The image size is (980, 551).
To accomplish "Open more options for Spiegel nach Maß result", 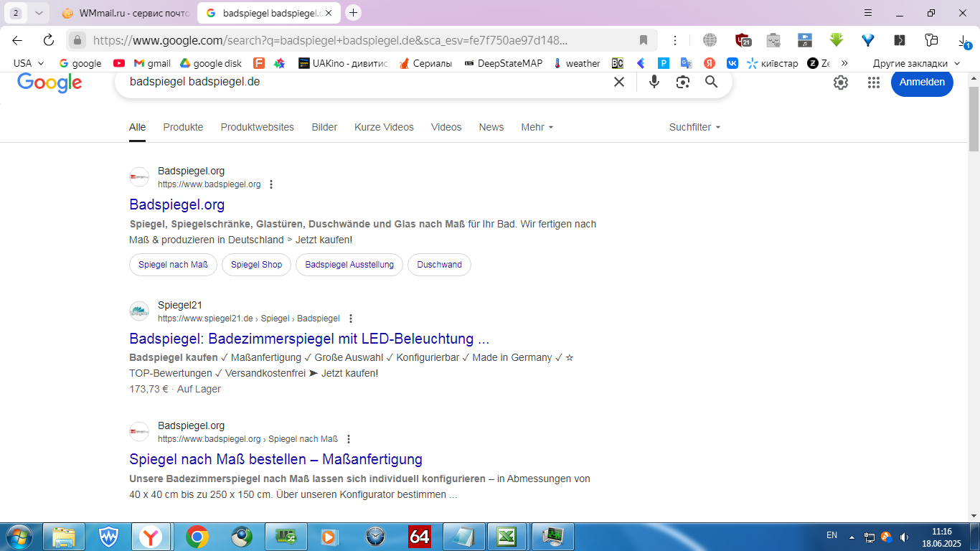I will [349, 439].
